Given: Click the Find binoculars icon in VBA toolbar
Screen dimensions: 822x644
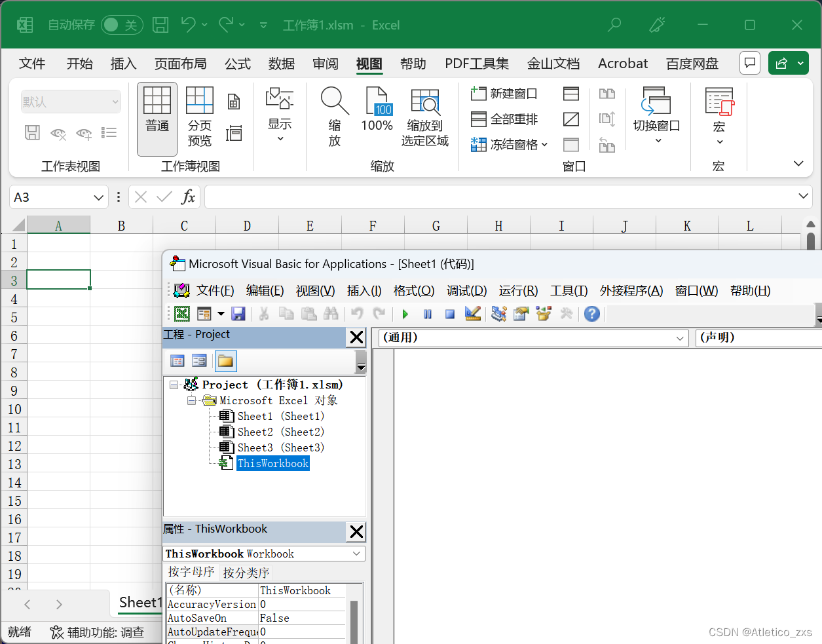Looking at the screenshot, I should 331,314.
